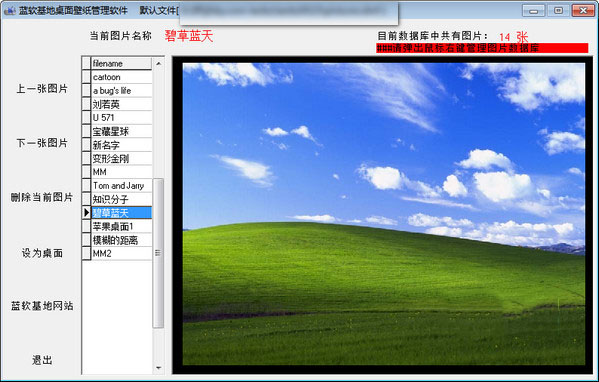Select the 宝藏星球 row

point(121,131)
